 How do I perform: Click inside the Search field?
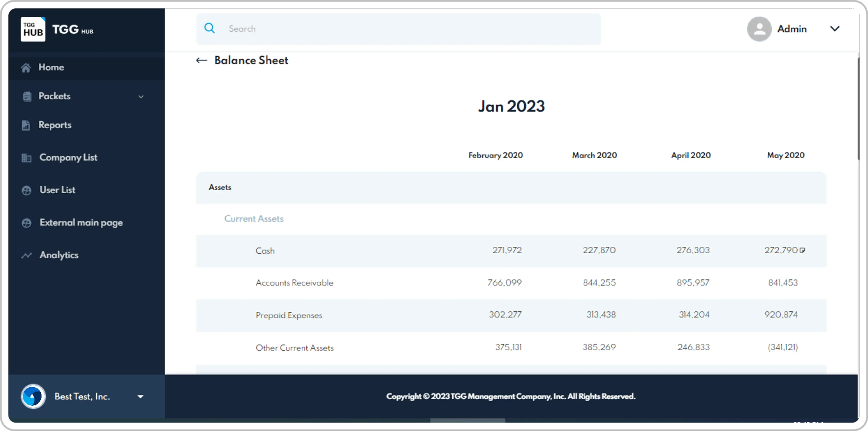(x=371, y=29)
